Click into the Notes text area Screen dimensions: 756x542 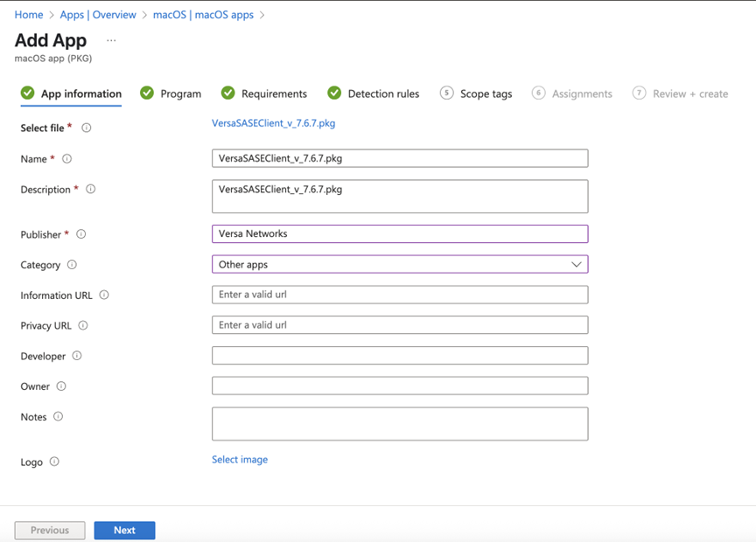click(400, 424)
